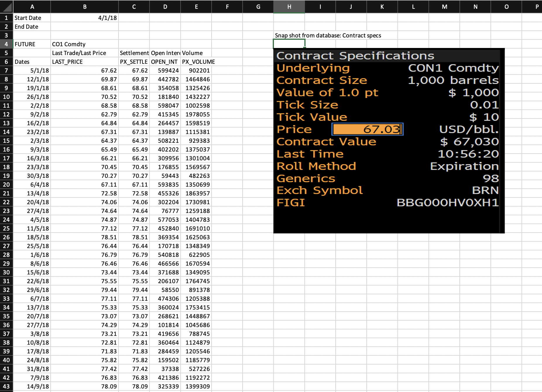The image size is (542, 392).
Task: Select the empty cell beside End Date
Action: click(x=85, y=27)
